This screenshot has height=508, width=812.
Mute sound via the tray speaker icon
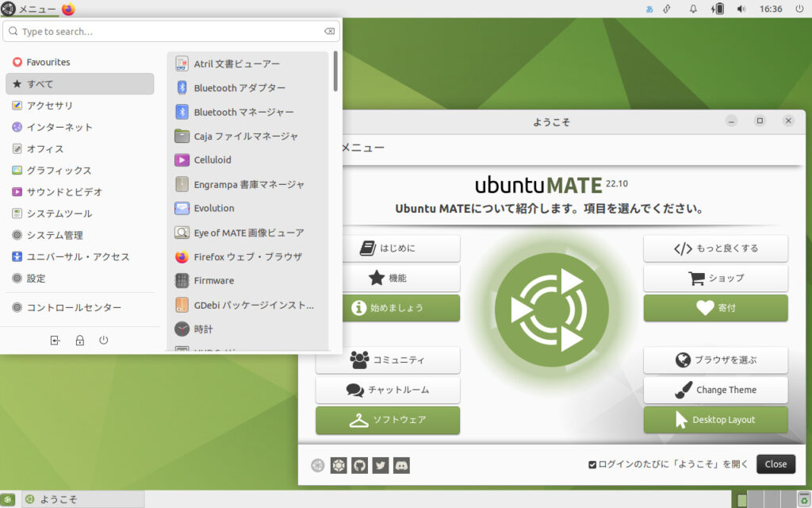[x=741, y=9]
